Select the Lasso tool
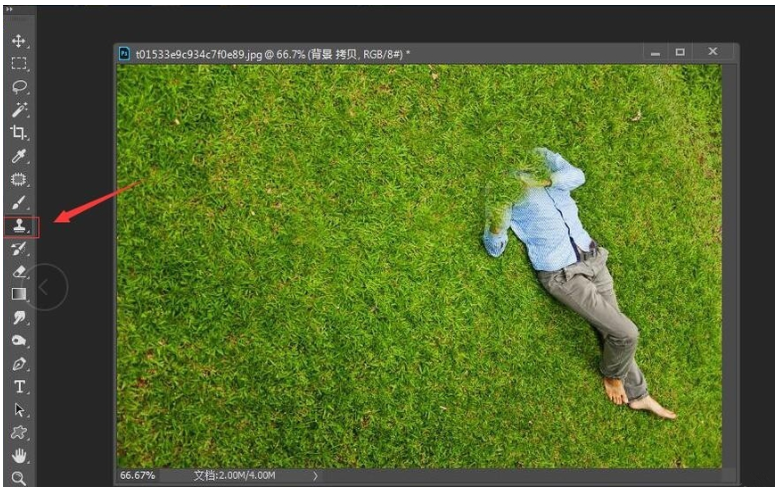 pos(19,87)
